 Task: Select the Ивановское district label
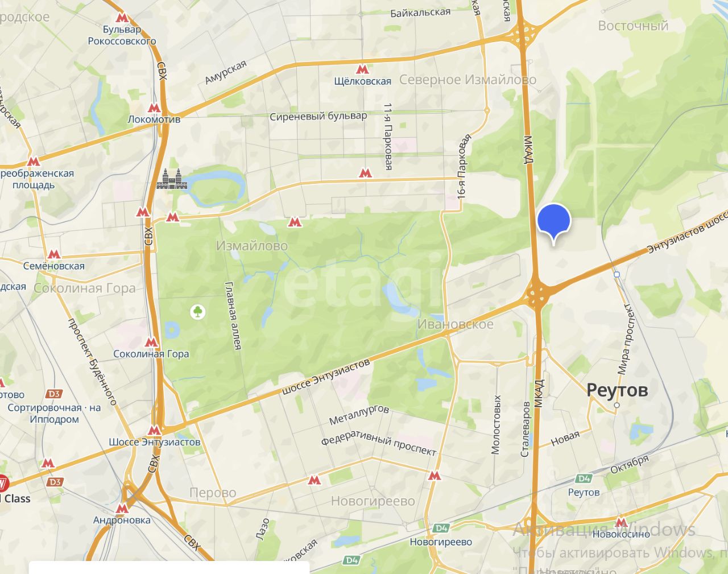point(455,324)
